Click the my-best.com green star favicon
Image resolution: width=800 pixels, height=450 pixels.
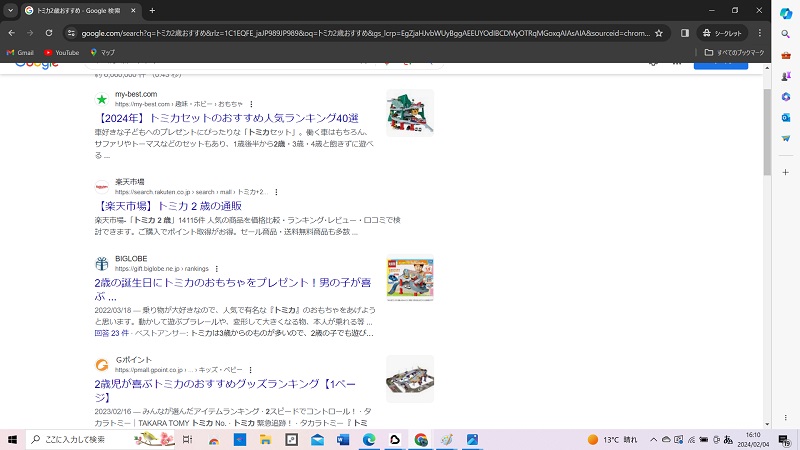pos(102,99)
